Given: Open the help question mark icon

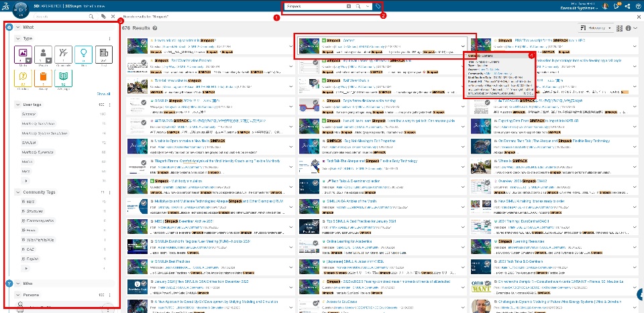Looking at the screenshot, I should coord(638,6).
